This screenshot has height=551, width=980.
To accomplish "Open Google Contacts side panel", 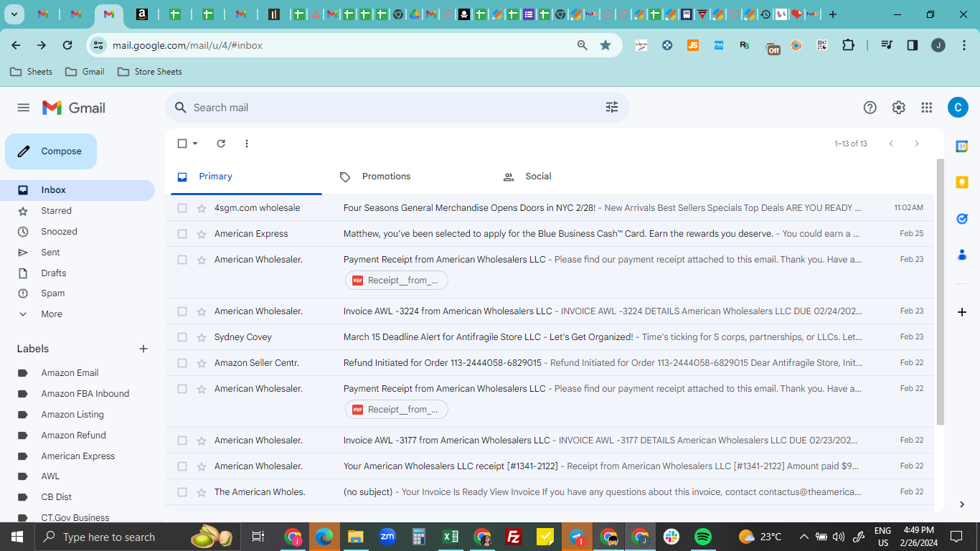I will coord(962,254).
